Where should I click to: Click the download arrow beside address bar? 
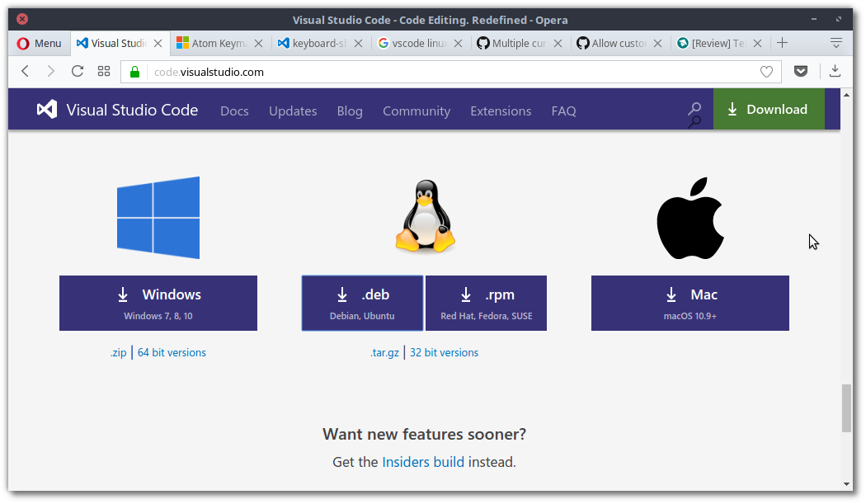click(x=835, y=72)
